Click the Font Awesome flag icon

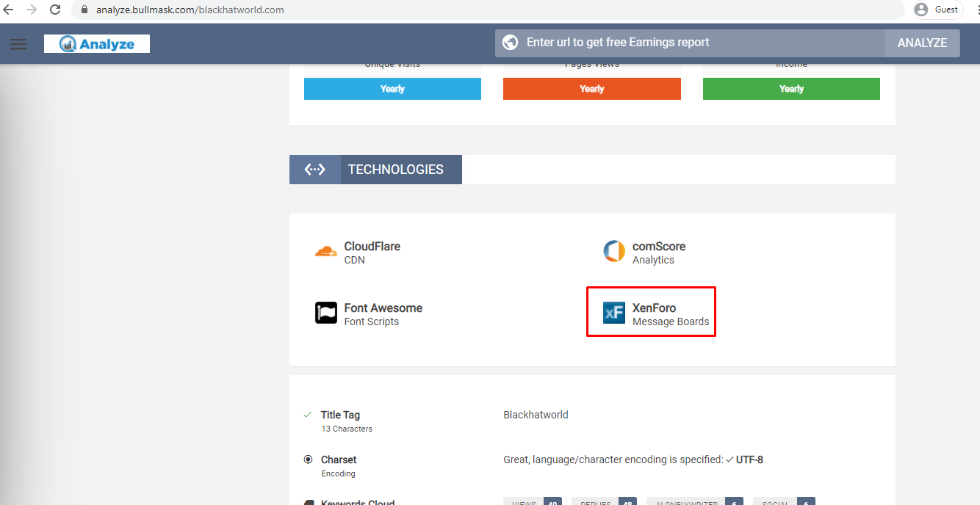[326, 313]
